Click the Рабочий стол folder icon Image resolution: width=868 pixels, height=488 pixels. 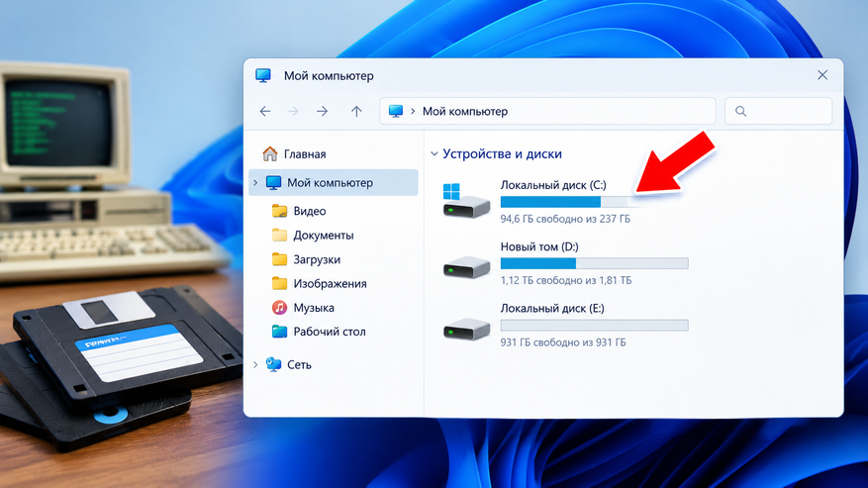coord(279,332)
